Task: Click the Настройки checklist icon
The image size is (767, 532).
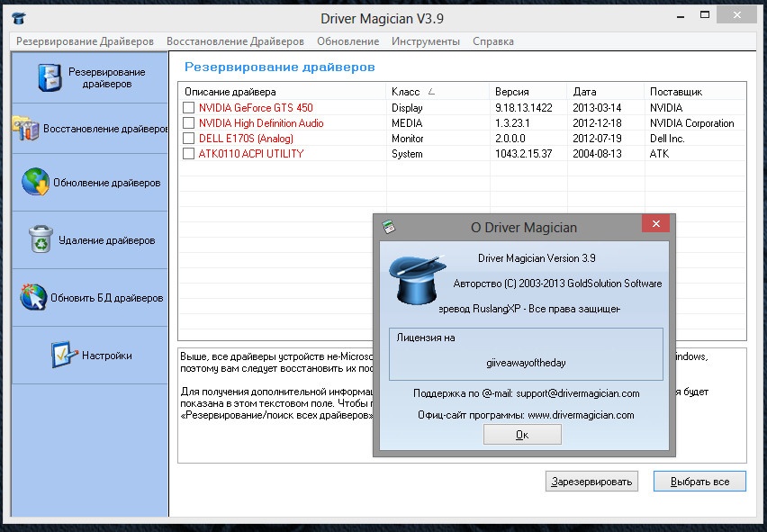Action: 65,355
